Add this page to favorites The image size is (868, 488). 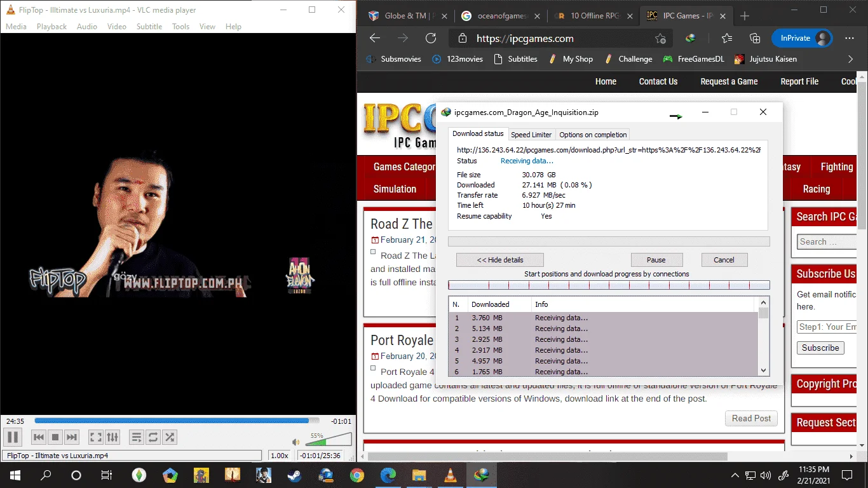(x=661, y=39)
